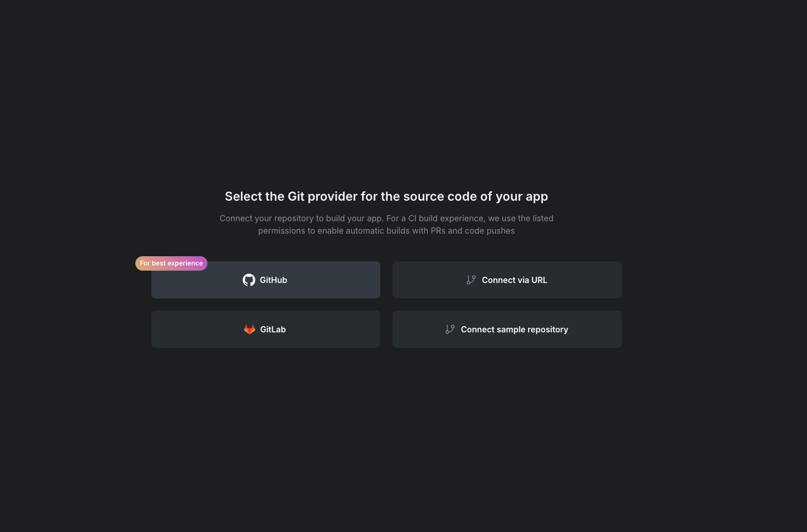Screen dimensions: 807x532
Task: Click the branch icon beside Connect via URL
Action: pos(471,280)
